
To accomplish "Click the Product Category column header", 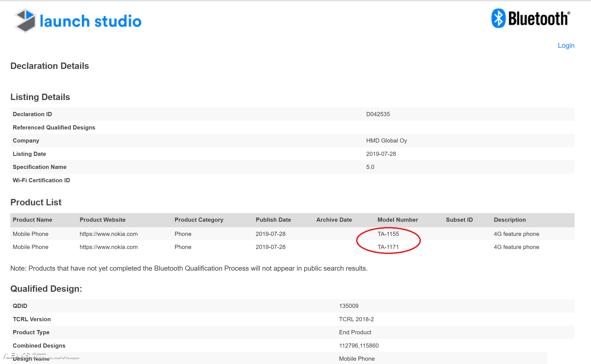I will click(199, 220).
